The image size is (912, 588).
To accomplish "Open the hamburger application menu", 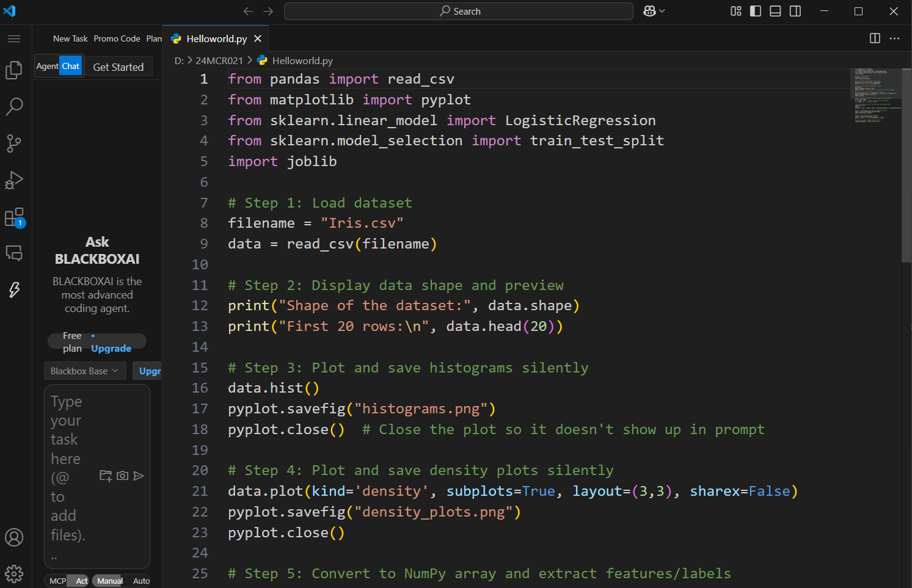I will (x=14, y=38).
